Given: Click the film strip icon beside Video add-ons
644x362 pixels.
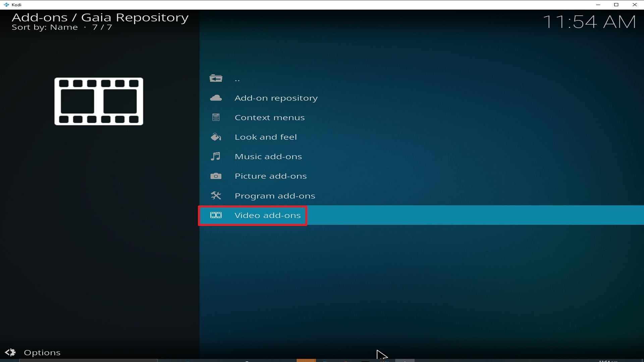Looking at the screenshot, I should (x=216, y=215).
